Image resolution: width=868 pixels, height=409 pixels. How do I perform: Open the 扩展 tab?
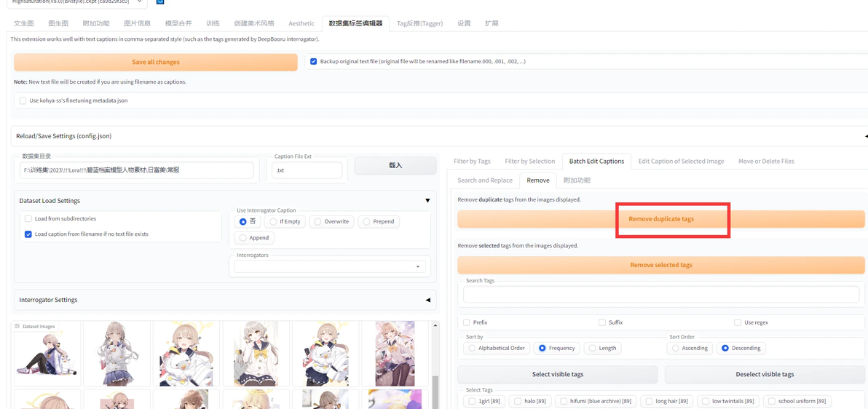tap(492, 23)
